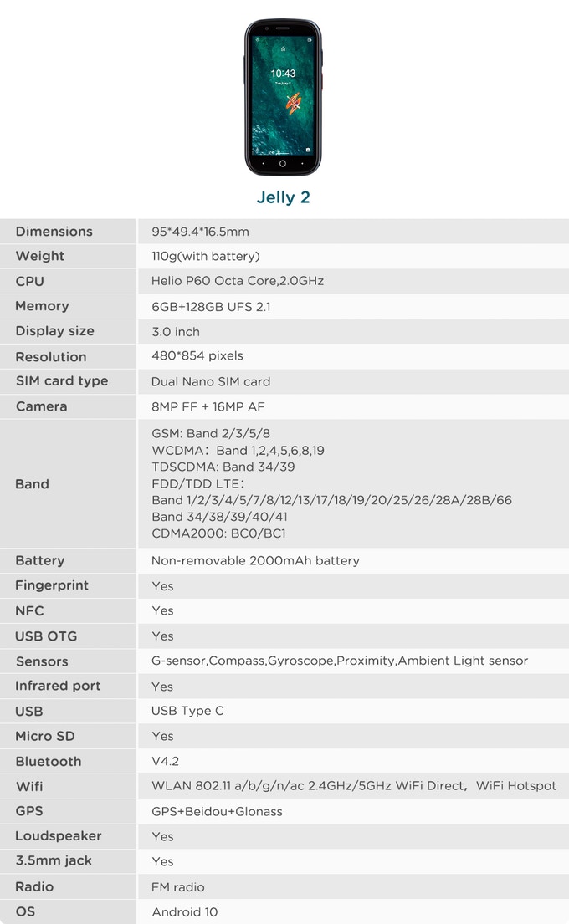Click the Sensors list value

click(x=339, y=661)
